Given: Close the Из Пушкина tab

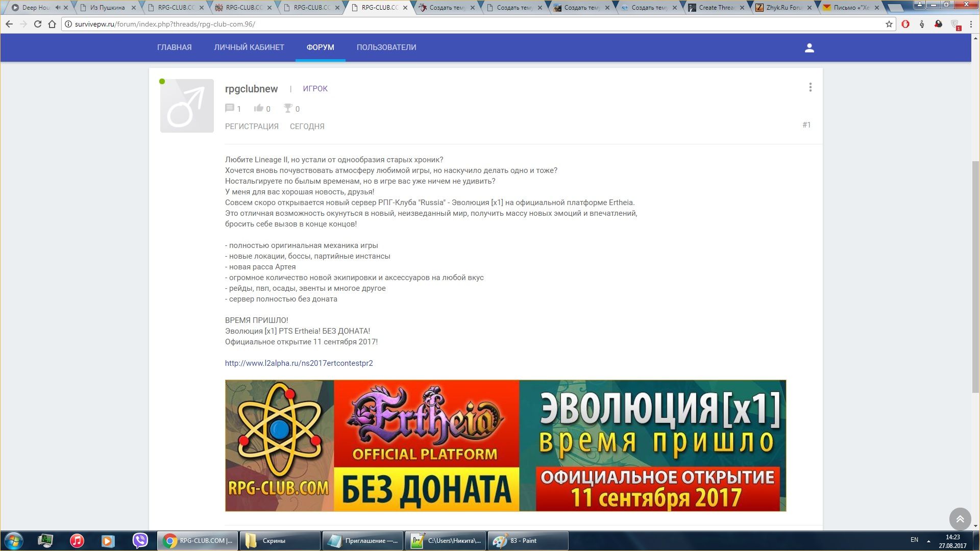Looking at the screenshot, I should point(134,8).
